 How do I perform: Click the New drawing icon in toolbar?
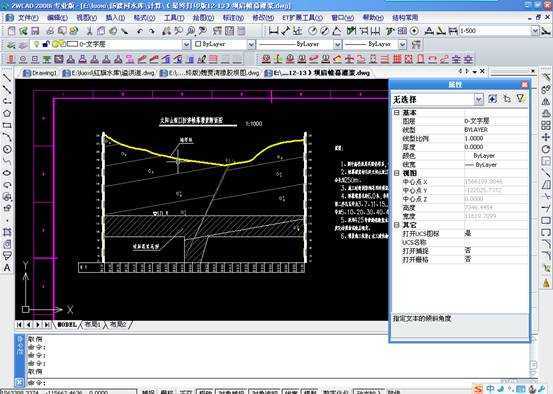pos(11,31)
